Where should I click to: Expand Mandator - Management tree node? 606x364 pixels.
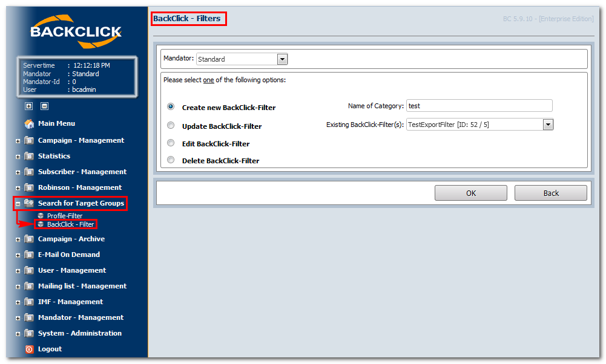[x=18, y=319]
